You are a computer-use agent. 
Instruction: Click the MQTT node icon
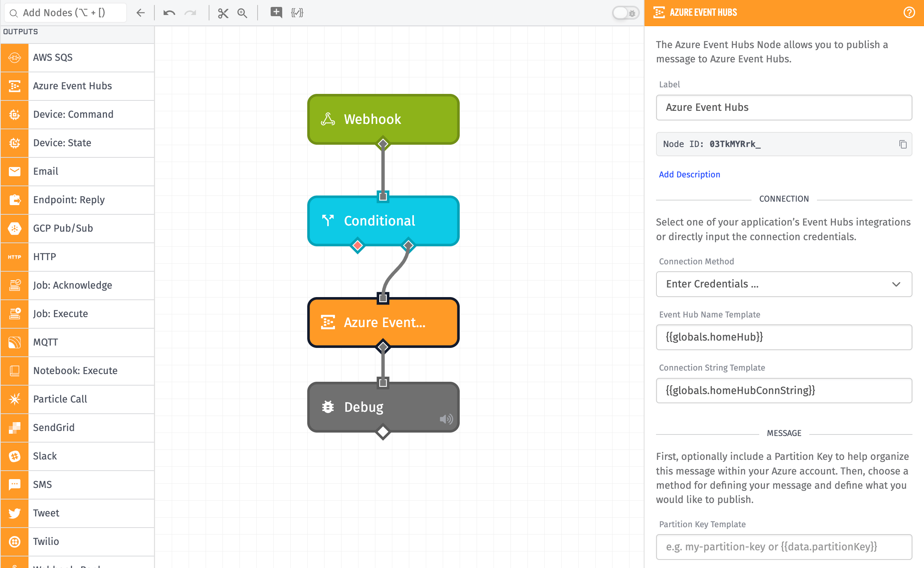pos(15,342)
